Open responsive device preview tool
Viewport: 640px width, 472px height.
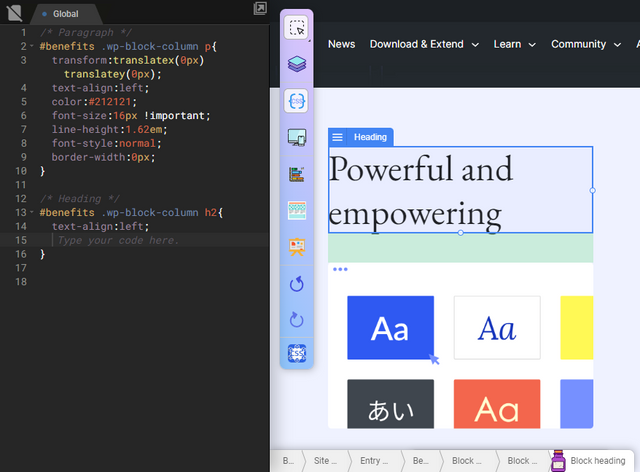pyautogui.click(x=297, y=137)
